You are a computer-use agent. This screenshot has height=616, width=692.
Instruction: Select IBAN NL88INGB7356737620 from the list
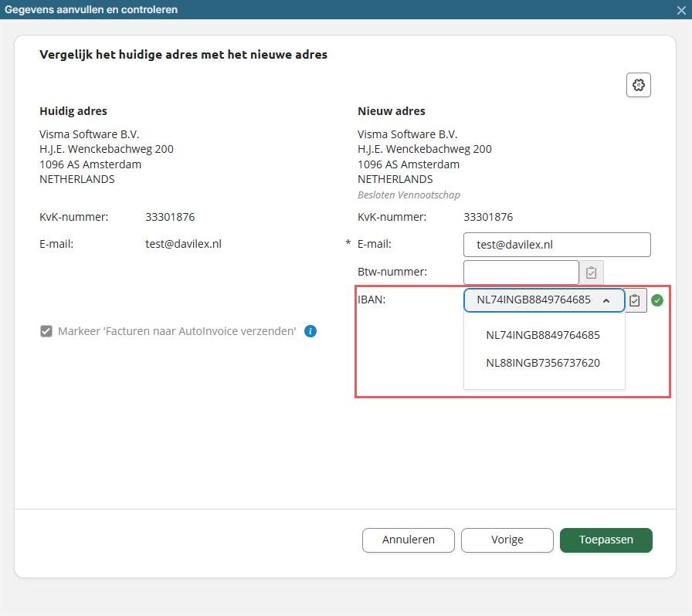point(543,363)
